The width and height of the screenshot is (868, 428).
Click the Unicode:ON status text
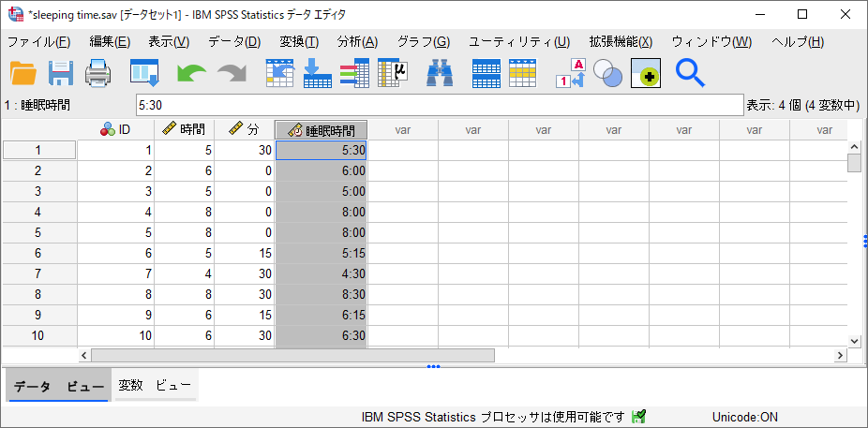(x=745, y=417)
